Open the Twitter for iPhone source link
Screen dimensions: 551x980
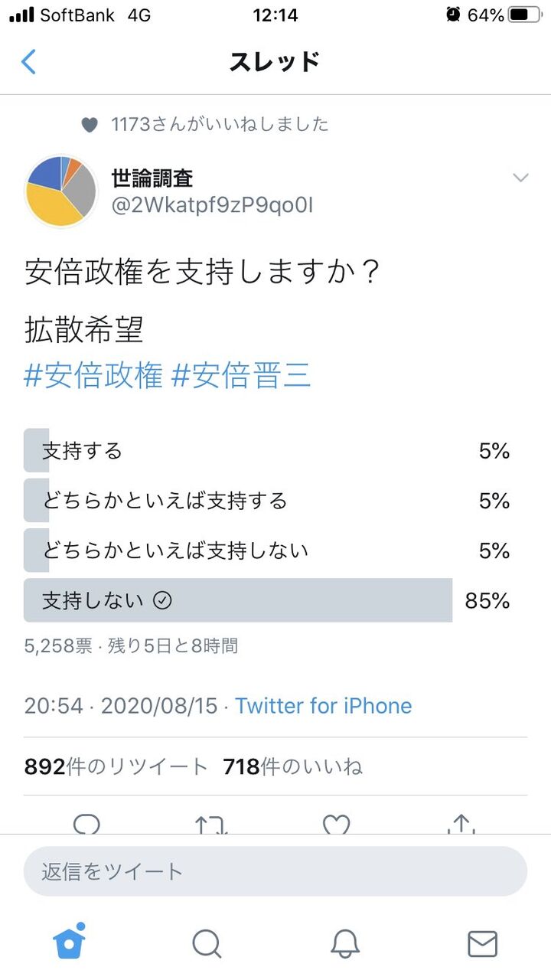point(323,705)
